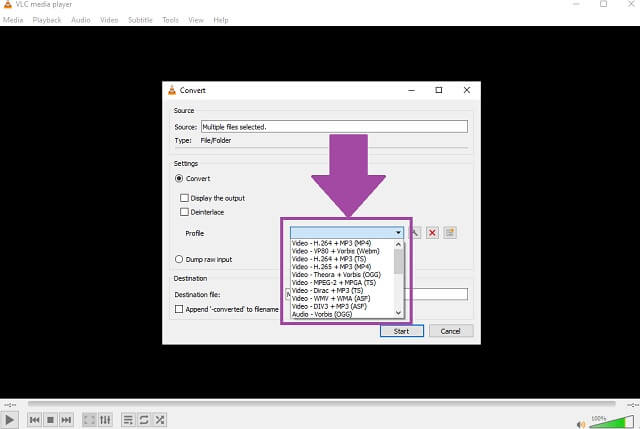Click the Source text field
This screenshot has width=640, height=429.
click(334, 127)
